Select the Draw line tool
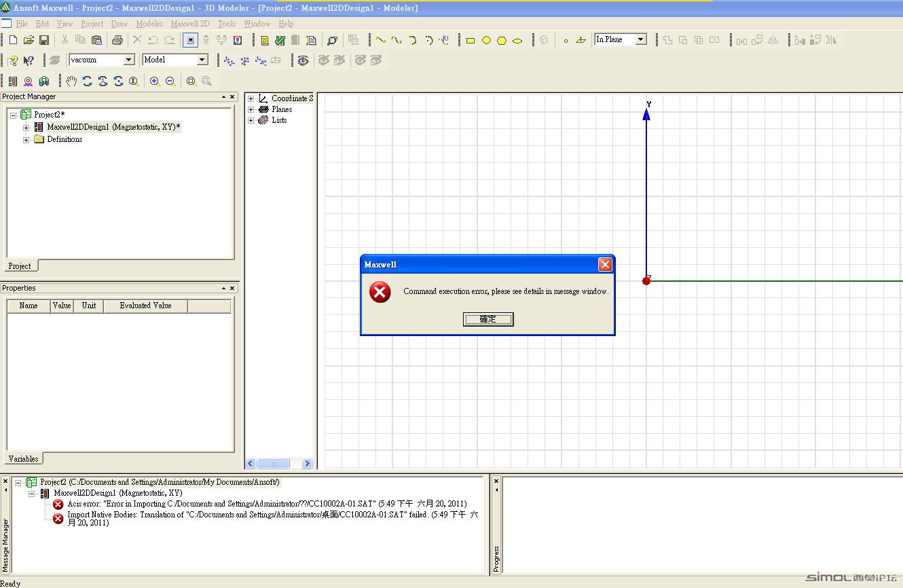 click(381, 40)
